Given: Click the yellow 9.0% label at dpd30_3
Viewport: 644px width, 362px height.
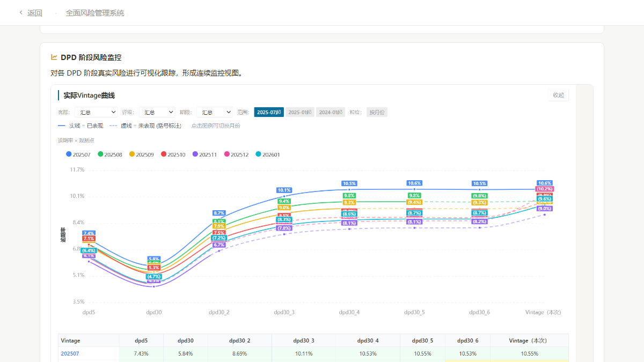Looking at the screenshot, I should (284, 208).
